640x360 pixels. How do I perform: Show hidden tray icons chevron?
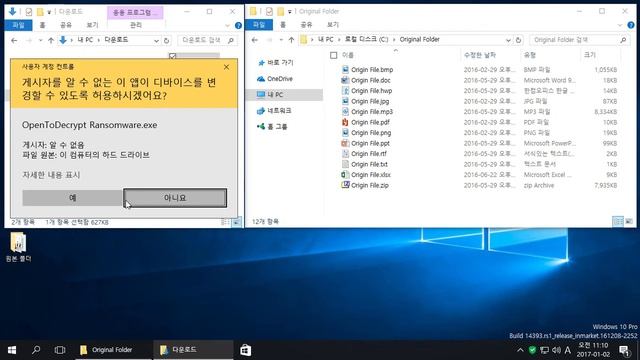coord(520,350)
